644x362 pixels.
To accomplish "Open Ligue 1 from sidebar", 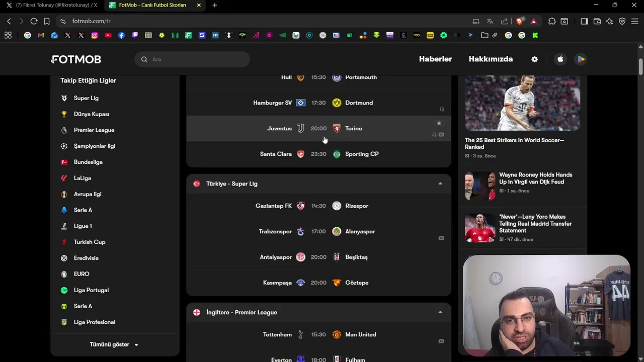I will point(83,226).
